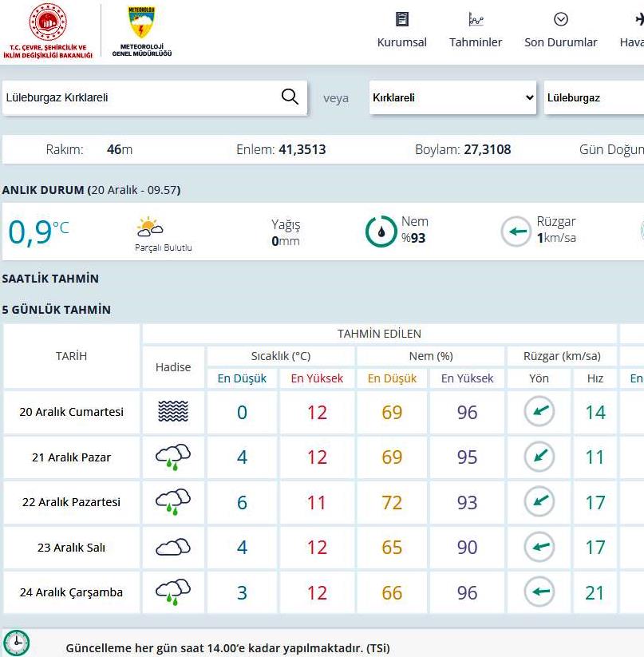Click the rain cloud icon for 21 Aralık
The image size is (644, 657).
coord(173,457)
